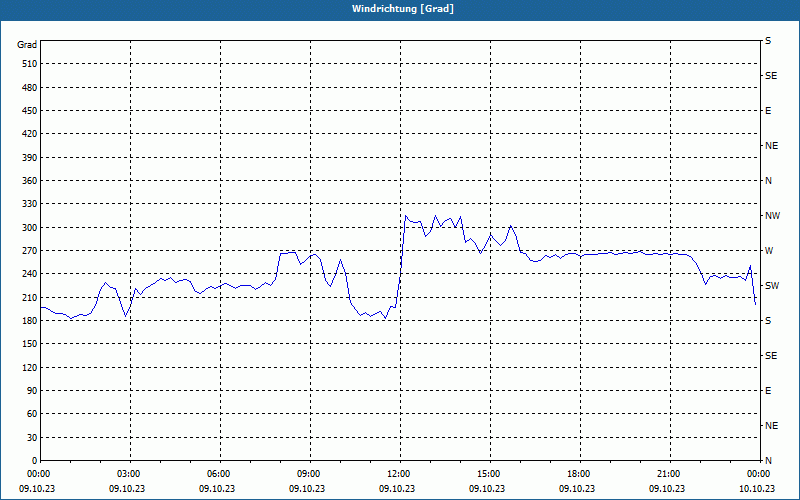This screenshot has width=800, height=500.
Task: Select the 'S' compass label level with 180
Action: (768, 321)
